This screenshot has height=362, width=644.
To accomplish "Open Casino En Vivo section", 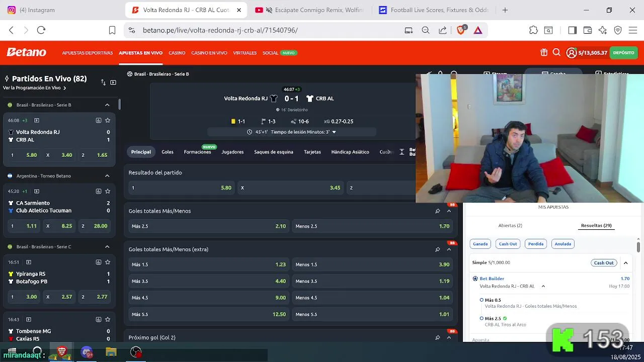I will [209, 53].
